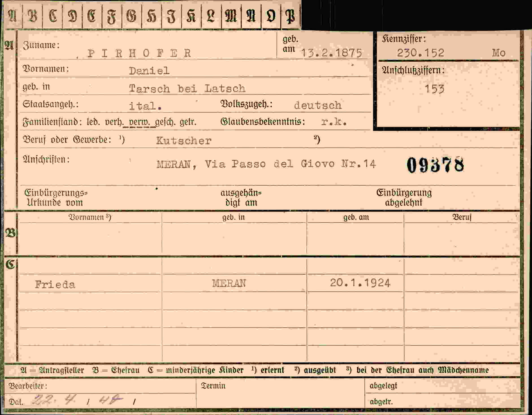Click the 'Volkszugeh.:' label

(x=246, y=104)
